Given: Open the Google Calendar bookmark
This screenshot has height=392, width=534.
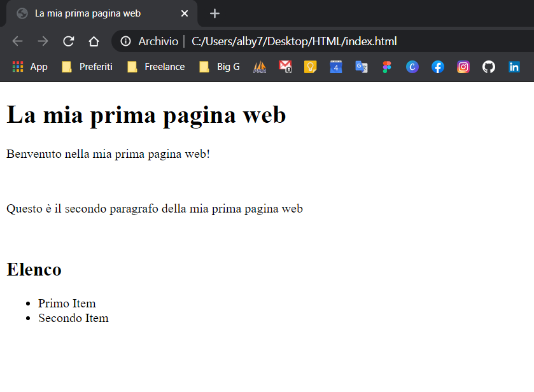Looking at the screenshot, I should [335, 67].
